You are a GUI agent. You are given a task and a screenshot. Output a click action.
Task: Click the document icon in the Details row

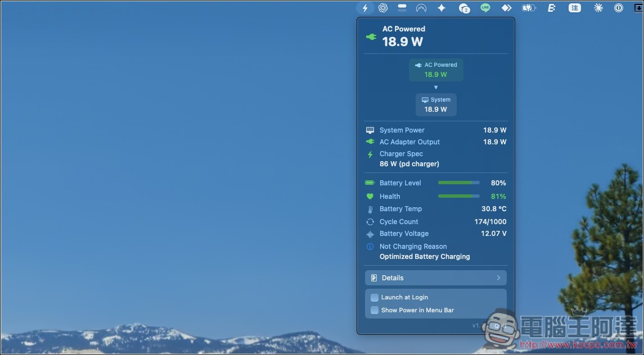point(374,278)
